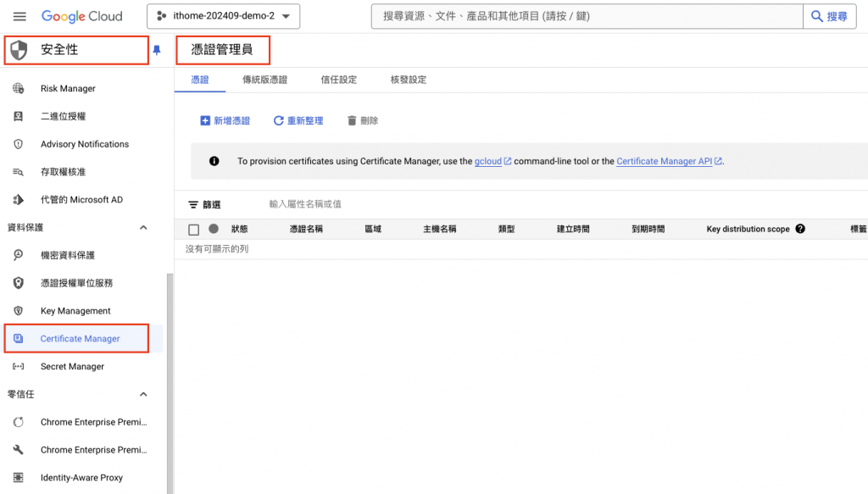
Task: Click the 憑證授權單位服務 shield icon
Action: (19, 283)
